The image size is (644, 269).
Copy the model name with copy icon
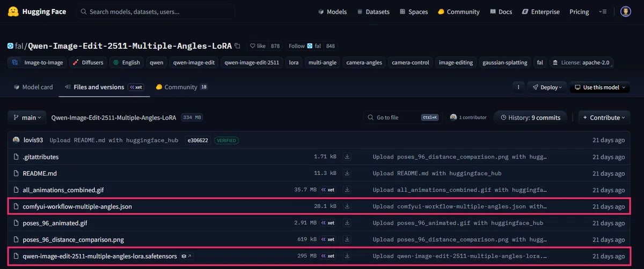coord(238,46)
